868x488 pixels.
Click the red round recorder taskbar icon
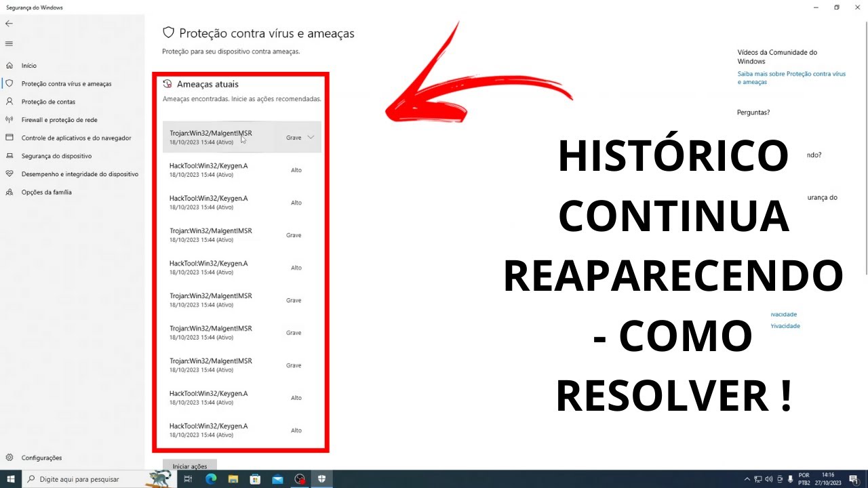[300, 479]
